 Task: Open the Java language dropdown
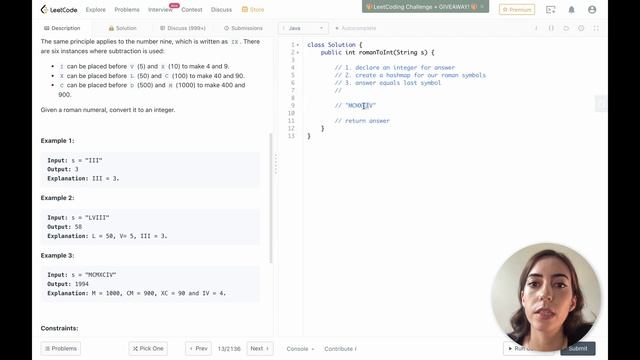(x=303, y=28)
